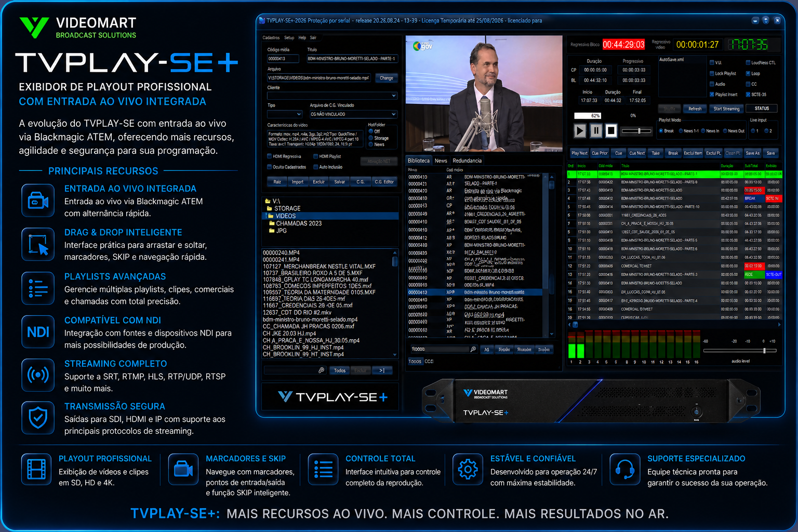Viewport: 798px width, 532px height.
Task: Switch to the Redundancia tab
Action: (467, 161)
